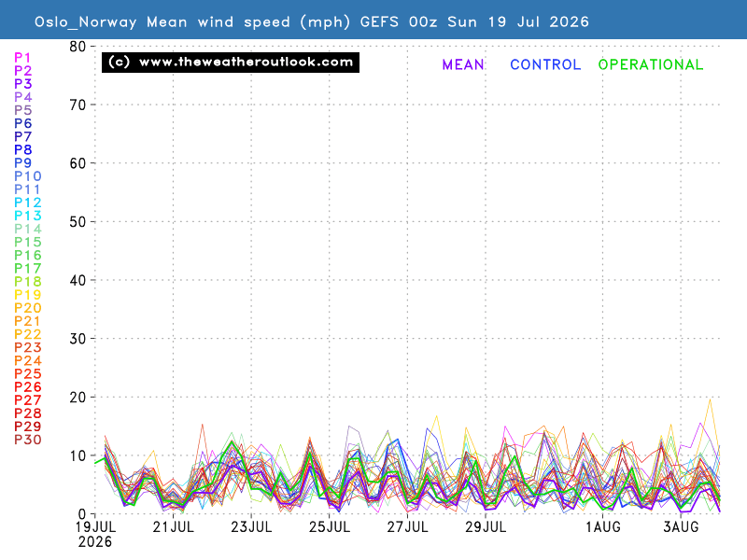Click the 10 y-axis value
This screenshot has width=747, height=560.
pos(78,455)
